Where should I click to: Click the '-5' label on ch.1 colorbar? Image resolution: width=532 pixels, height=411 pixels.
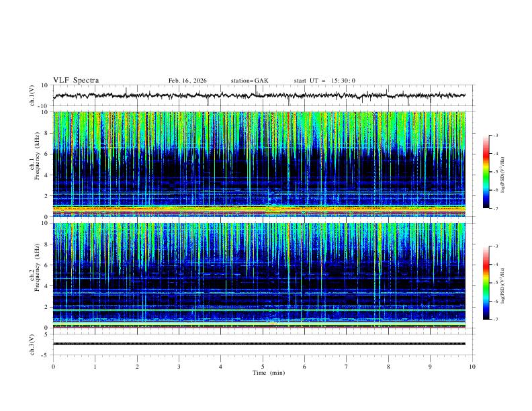click(495, 172)
